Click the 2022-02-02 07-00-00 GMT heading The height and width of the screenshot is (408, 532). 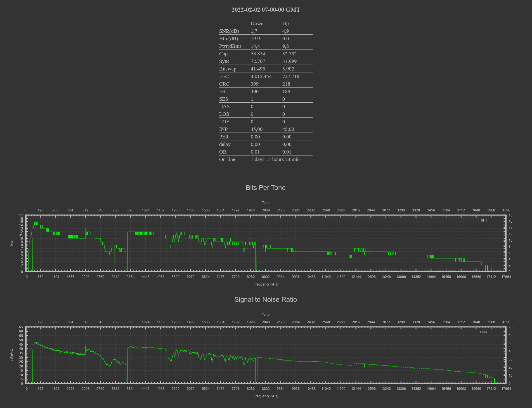click(x=266, y=10)
